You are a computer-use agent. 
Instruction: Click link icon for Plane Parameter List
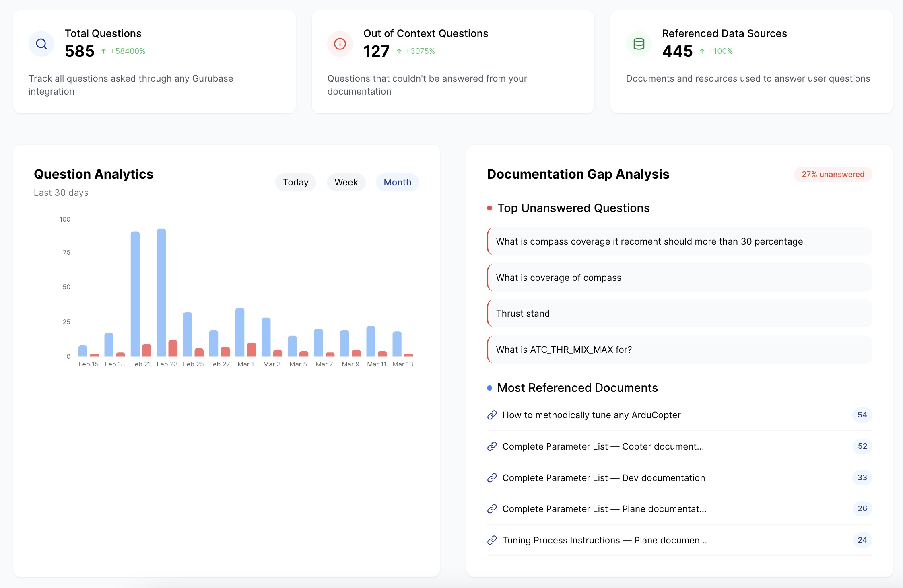pyautogui.click(x=492, y=509)
